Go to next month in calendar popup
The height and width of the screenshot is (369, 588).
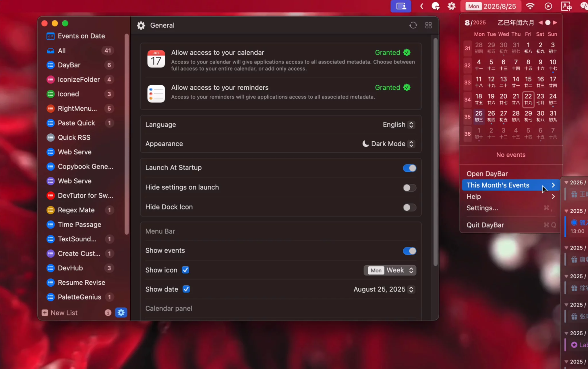555,22
